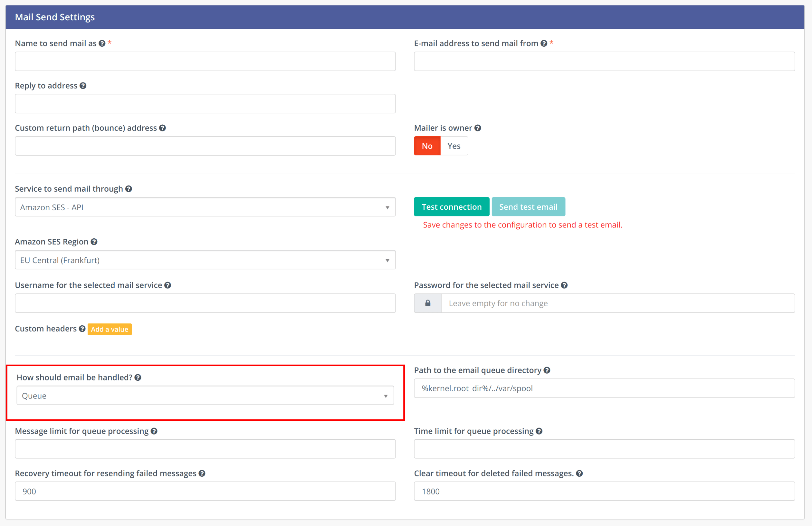812x526 pixels.
Task: Click help icon beside Reply to address
Action: tap(83, 86)
